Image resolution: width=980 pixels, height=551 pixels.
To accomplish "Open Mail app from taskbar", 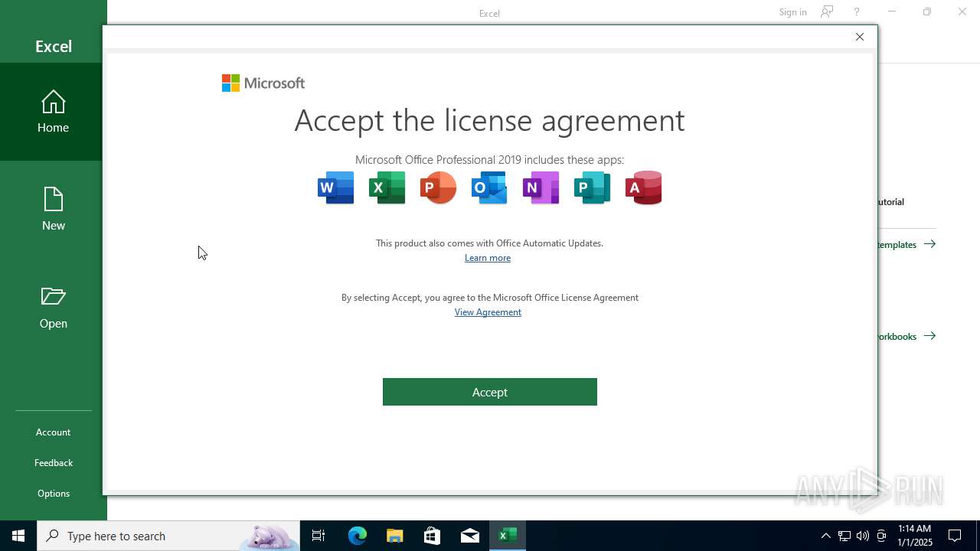I will 470,536.
